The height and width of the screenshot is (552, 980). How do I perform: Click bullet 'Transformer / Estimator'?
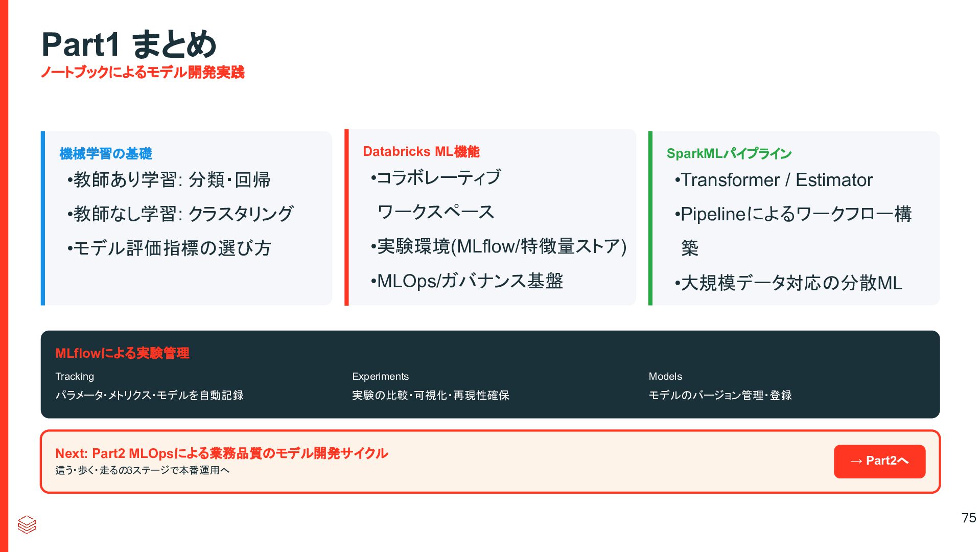click(x=774, y=180)
